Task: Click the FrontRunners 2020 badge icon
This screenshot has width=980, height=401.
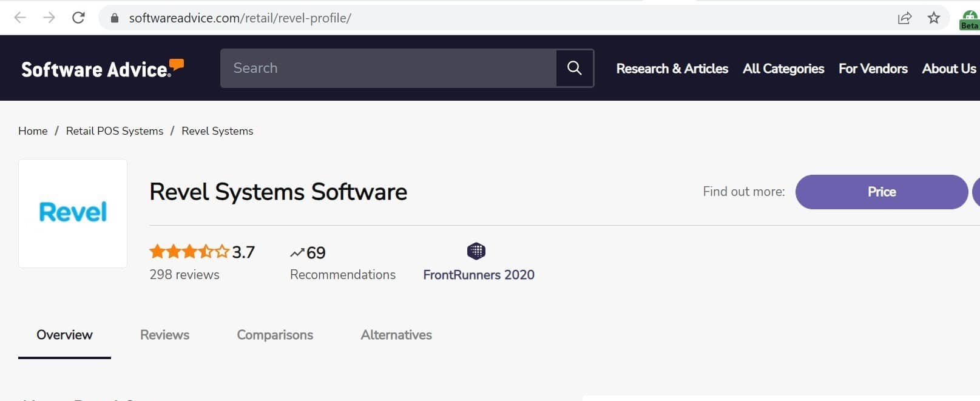Action: [476, 251]
